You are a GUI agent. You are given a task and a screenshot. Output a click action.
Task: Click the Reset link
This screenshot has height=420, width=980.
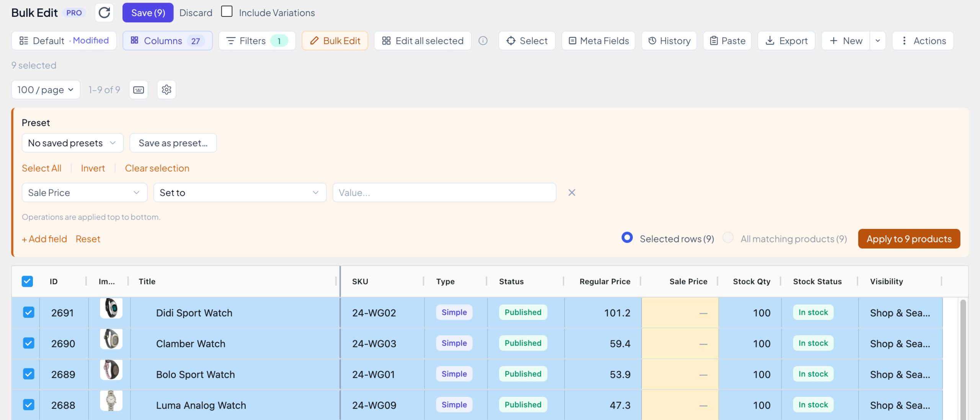[x=88, y=239]
